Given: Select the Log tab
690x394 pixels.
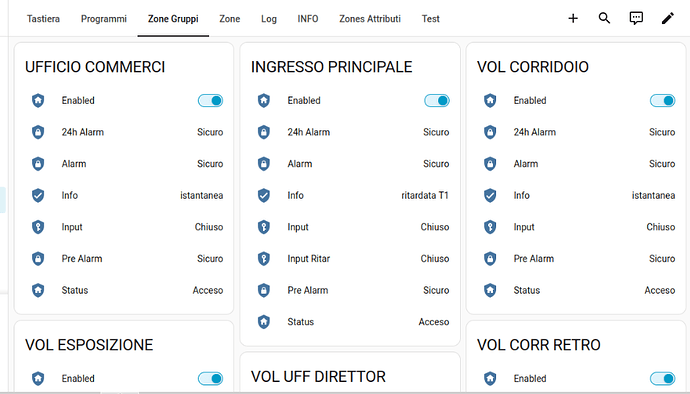Looking at the screenshot, I should pos(268,19).
